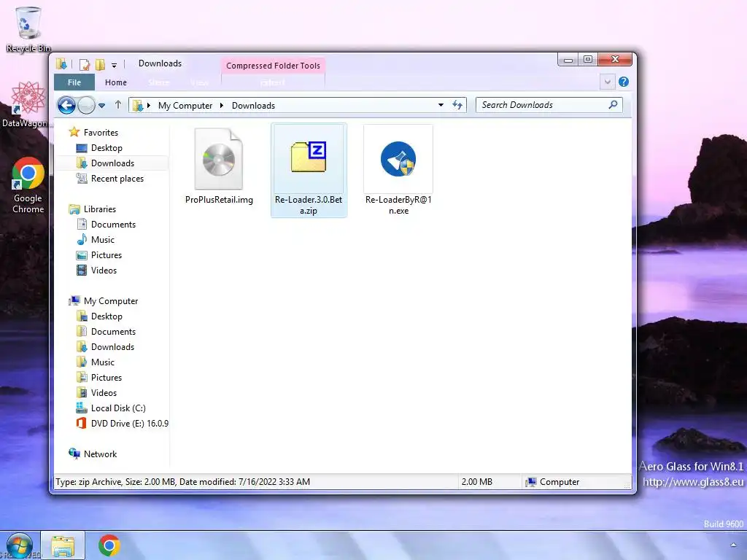Screen dimensions: 747x560
Task: Click the Forward navigation arrow
Action: 86,105
